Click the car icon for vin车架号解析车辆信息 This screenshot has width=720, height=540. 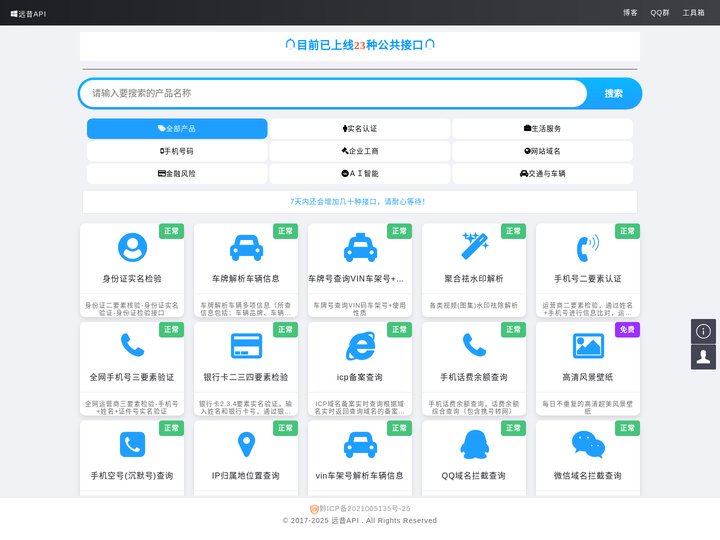pyautogui.click(x=360, y=444)
